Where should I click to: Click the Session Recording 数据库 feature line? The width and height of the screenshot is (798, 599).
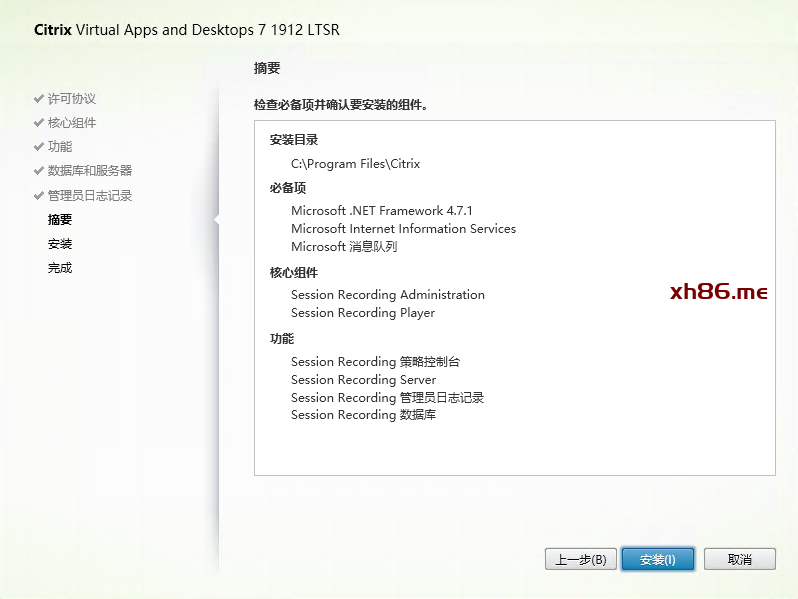(x=363, y=415)
